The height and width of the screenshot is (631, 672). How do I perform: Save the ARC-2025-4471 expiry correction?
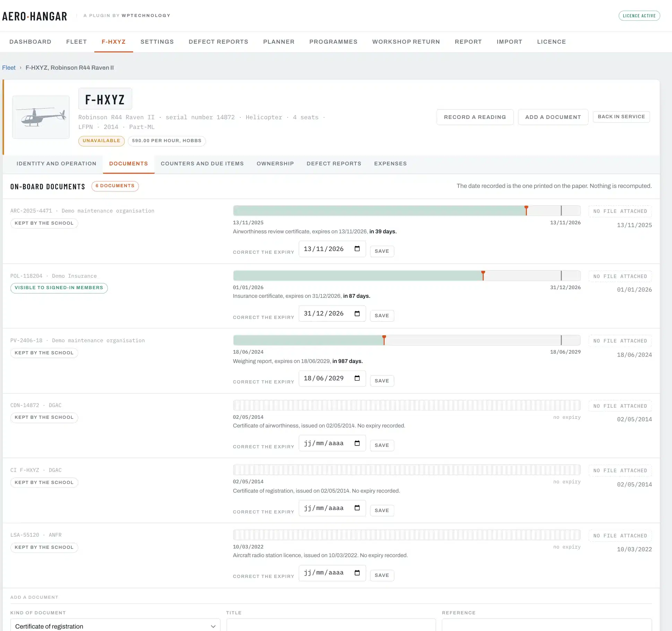pyautogui.click(x=382, y=251)
